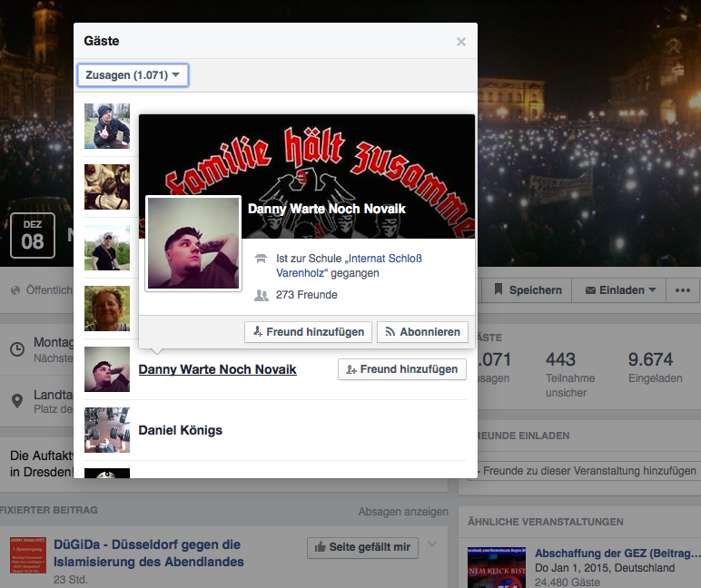Image resolution: width=701 pixels, height=588 pixels.
Task: Expand the chevron on the pinned post
Action: pos(432,544)
